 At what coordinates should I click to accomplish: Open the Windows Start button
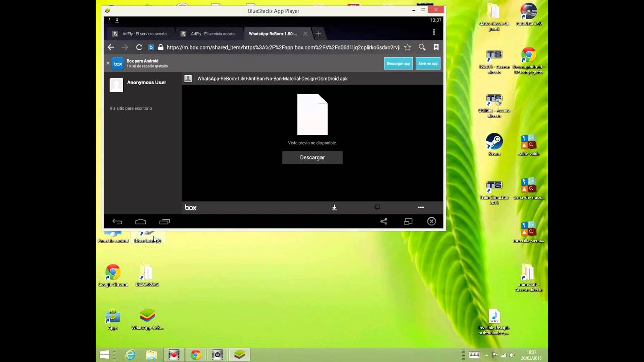point(104,355)
